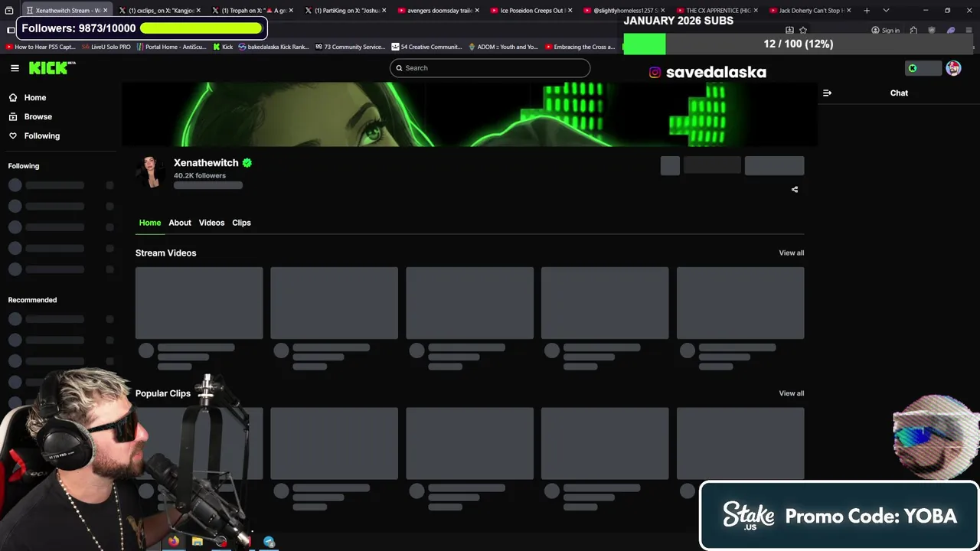980x551 pixels.
Task: Go to Home in Kick sidebar
Action: pyautogui.click(x=28, y=98)
